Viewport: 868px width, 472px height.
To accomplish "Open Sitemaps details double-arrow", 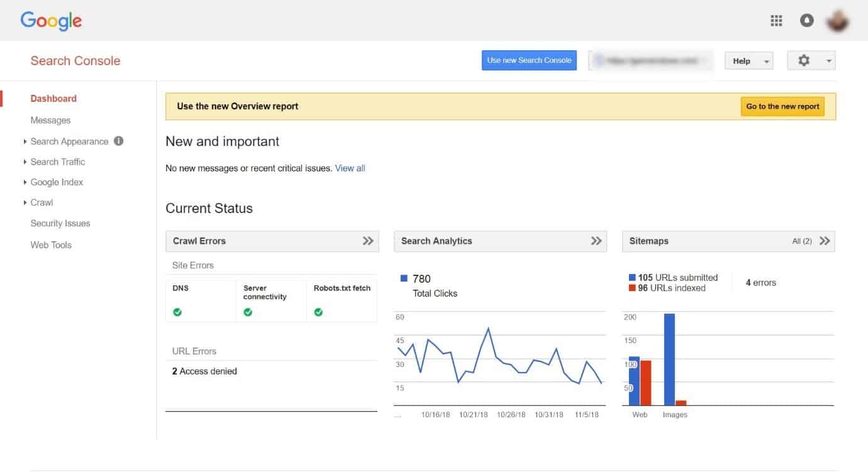I will point(825,241).
